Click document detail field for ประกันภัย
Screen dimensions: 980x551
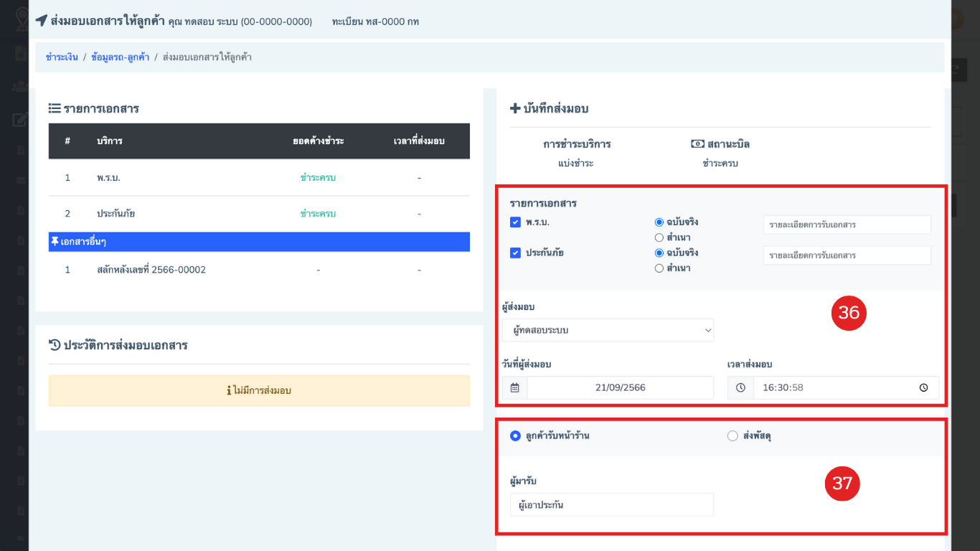click(847, 255)
